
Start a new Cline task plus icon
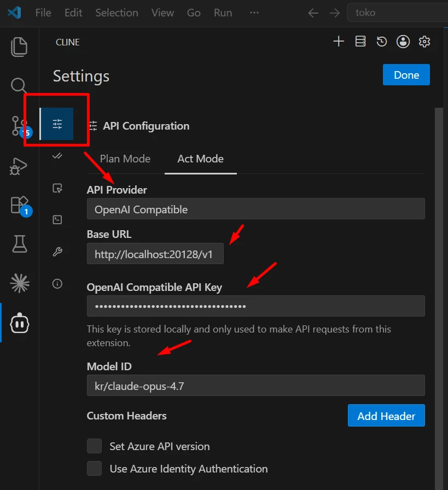(x=339, y=41)
